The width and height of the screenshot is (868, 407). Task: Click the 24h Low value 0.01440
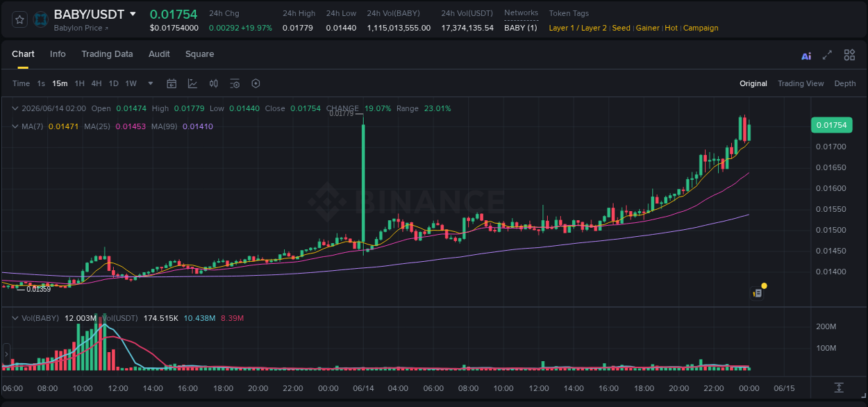click(x=341, y=28)
